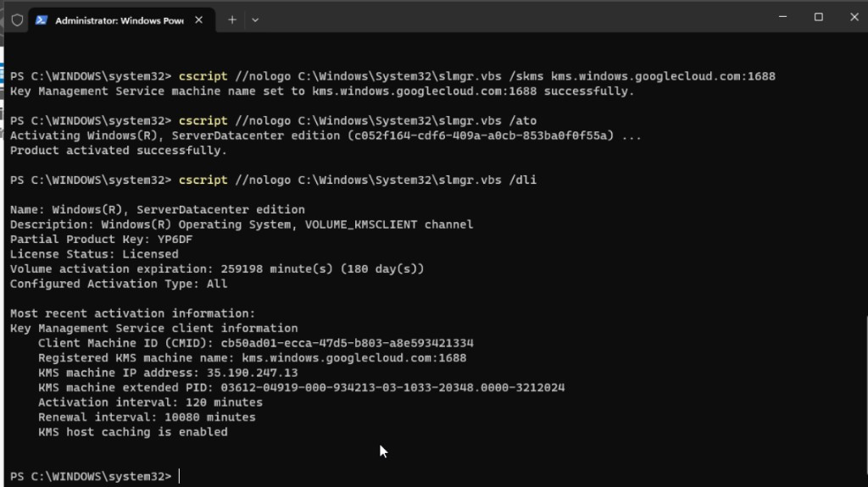Close the terminal window
Image resolution: width=868 pixels, height=487 pixels.
[x=854, y=17]
